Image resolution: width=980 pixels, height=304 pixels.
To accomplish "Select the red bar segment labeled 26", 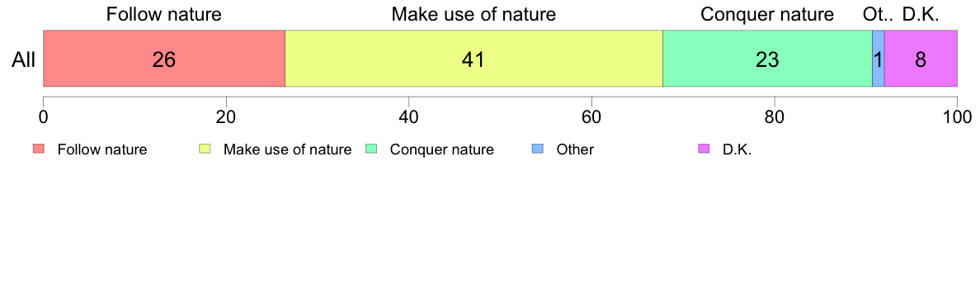I will pos(164,59).
